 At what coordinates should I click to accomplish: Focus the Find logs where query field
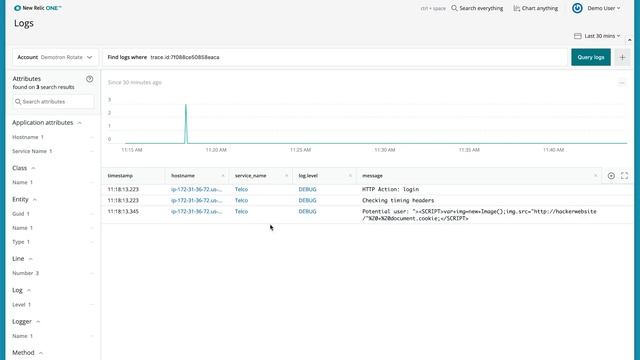(x=335, y=57)
